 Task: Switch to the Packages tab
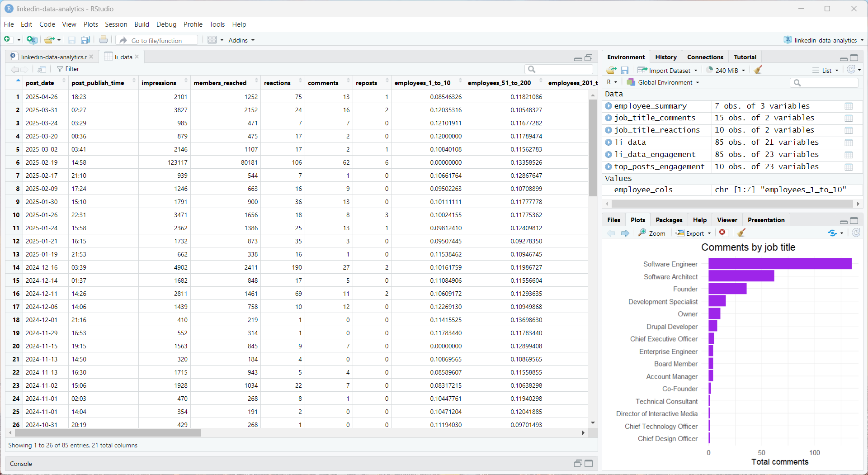pos(669,220)
